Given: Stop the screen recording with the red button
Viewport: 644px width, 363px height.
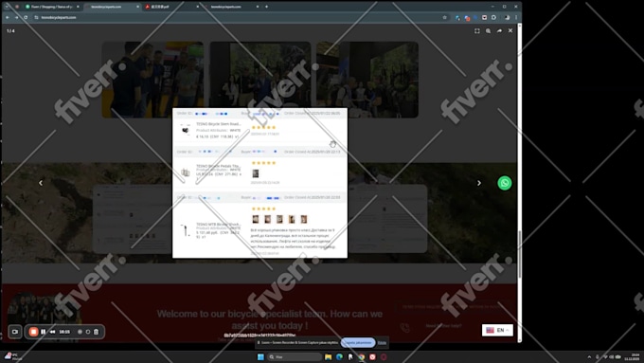Looking at the screenshot, I should click(x=34, y=332).
